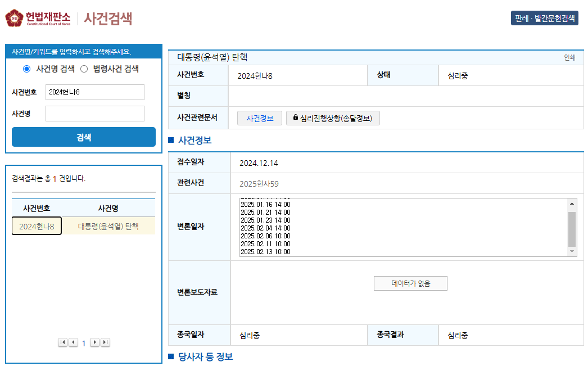Jump to last page in pagination
The image size is (588, 366).
105,342
